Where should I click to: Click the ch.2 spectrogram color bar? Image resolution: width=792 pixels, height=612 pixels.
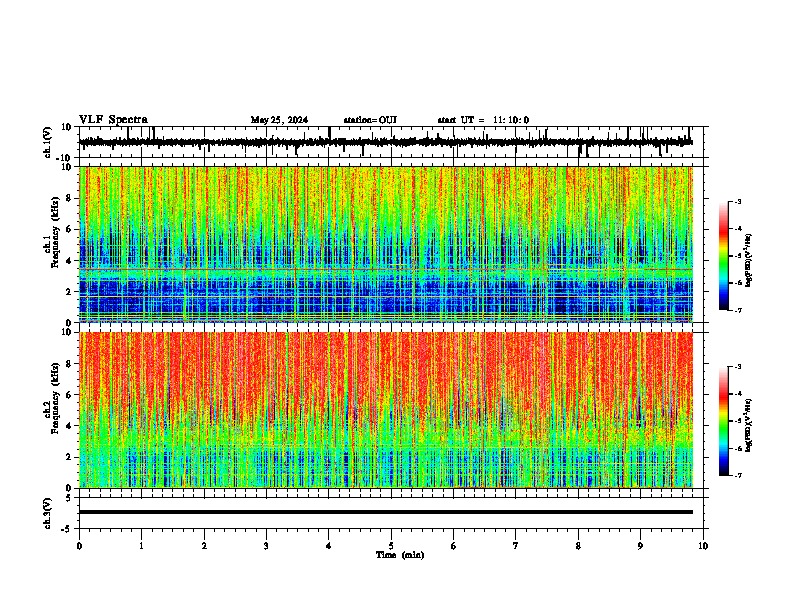[x=724, y=421]
